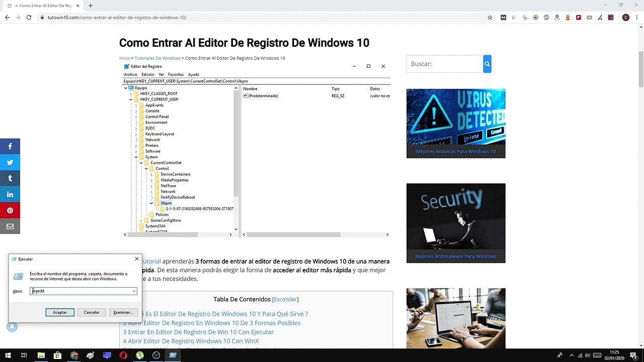The width and height of the screenshot is (644, 362).
Task: Click Examinar button in Ejecutar dialog
Action: [x=123, y=312]
